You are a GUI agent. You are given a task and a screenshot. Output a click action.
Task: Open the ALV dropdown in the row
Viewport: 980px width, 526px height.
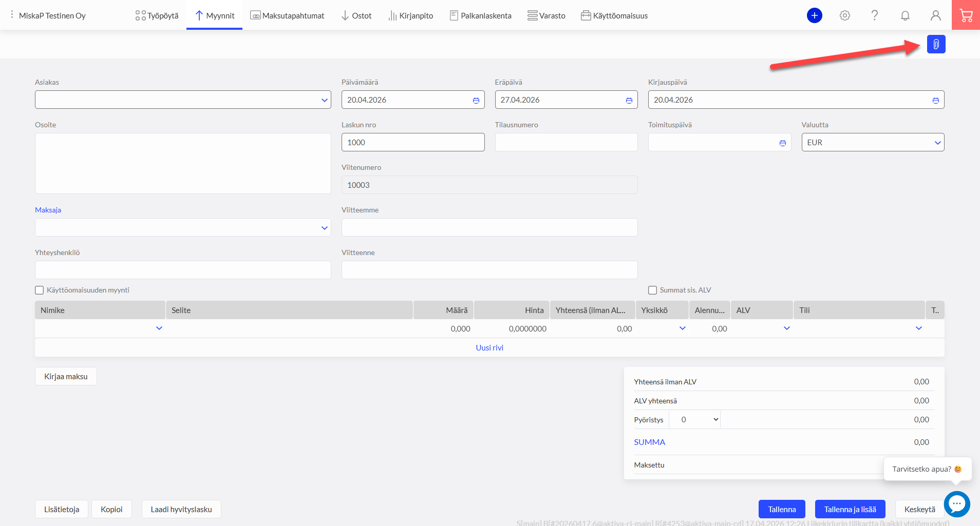[x=786, y=328]
